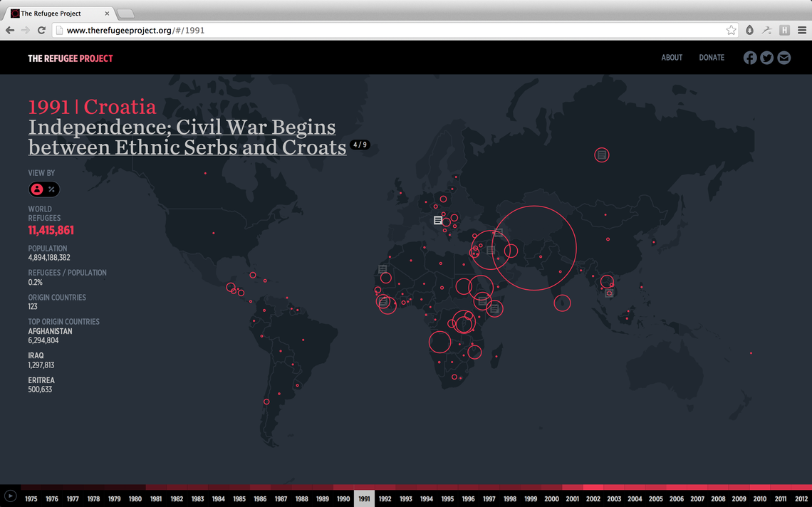The height and width of the screenshot is (507, 812).
Task: Bookmark the page with the star icon
Action: pos(731,30)
